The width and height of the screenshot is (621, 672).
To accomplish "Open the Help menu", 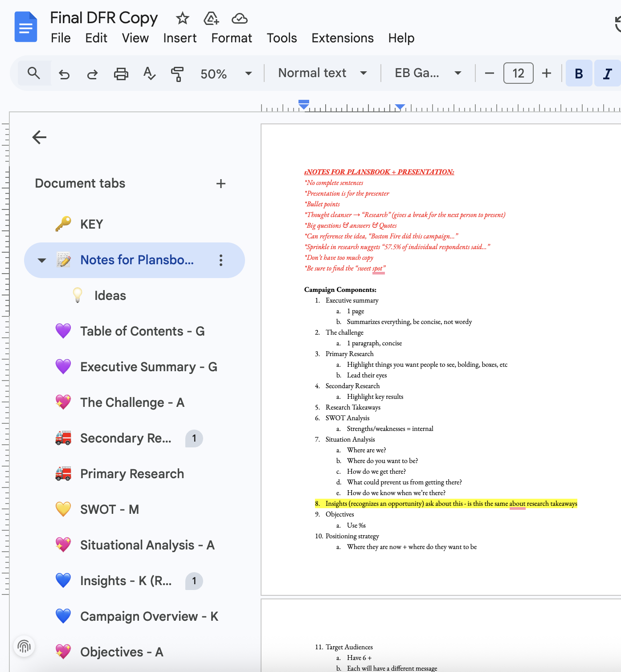I will [x=401, y=38].
